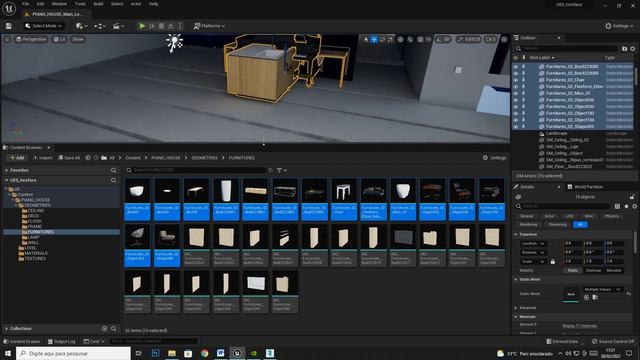Open the Actor menu
Screen dimensions: 640x360
pyautogui.click(x=136, y=4)
